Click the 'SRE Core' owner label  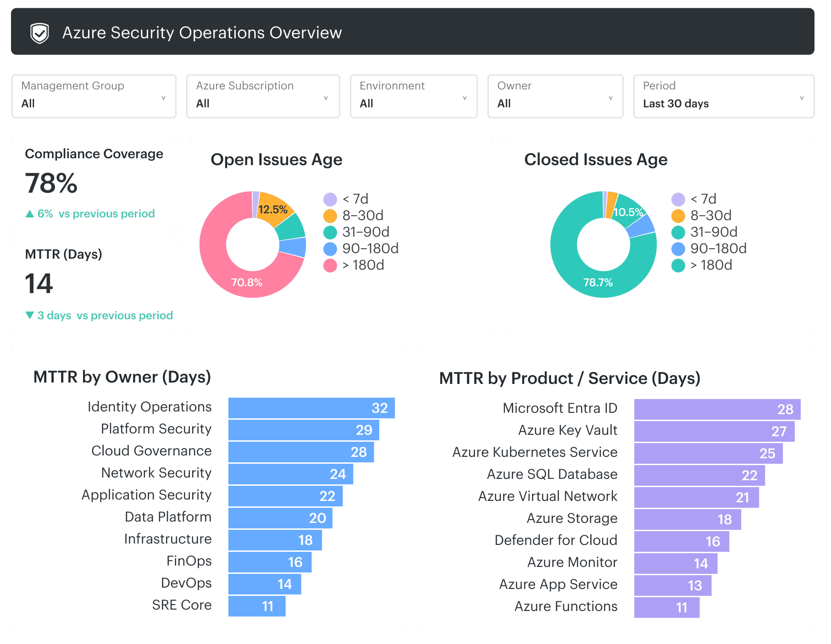182,605
